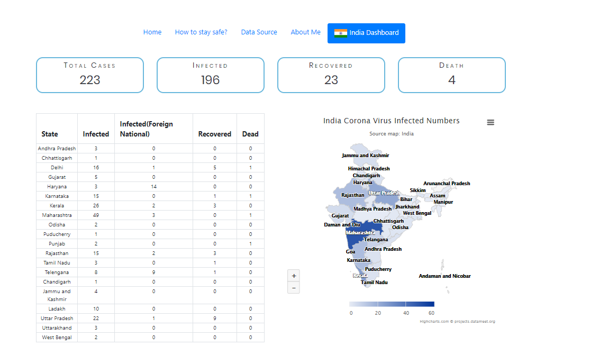Viewport: 599px width, 364px height.
Task: Click the Dead column header
Action: (x=250, y=129)
